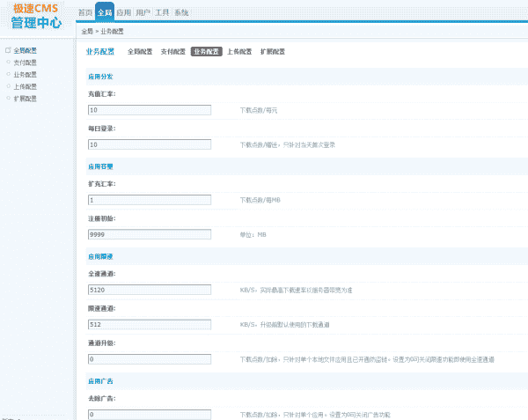
Task: Select the 系统 top navigation tab
Action: [181, 13]
